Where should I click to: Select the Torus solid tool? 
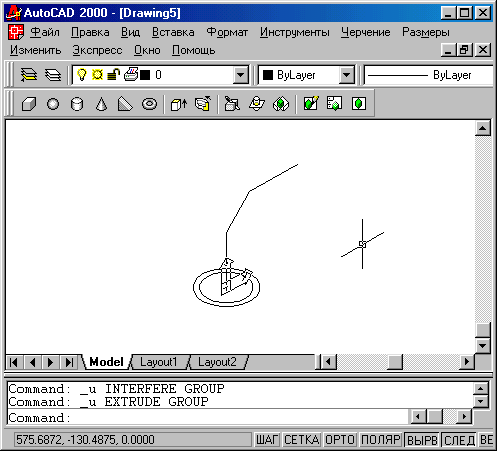pos(149,104)
